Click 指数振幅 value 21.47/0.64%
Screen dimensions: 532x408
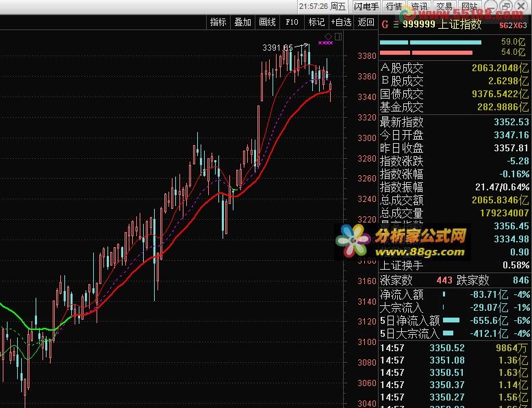pyautogui.click(x=502, y=187)
